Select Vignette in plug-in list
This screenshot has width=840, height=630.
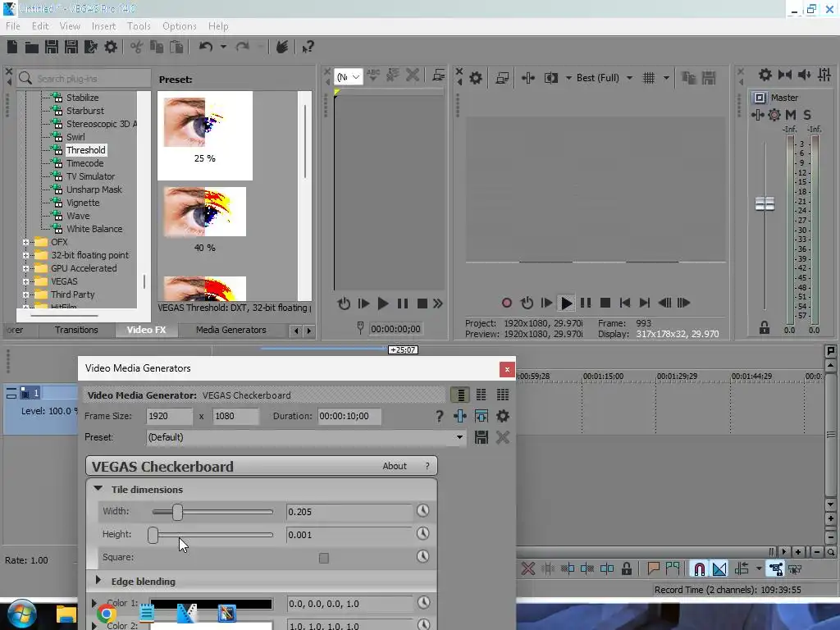[x=83, y=203]
